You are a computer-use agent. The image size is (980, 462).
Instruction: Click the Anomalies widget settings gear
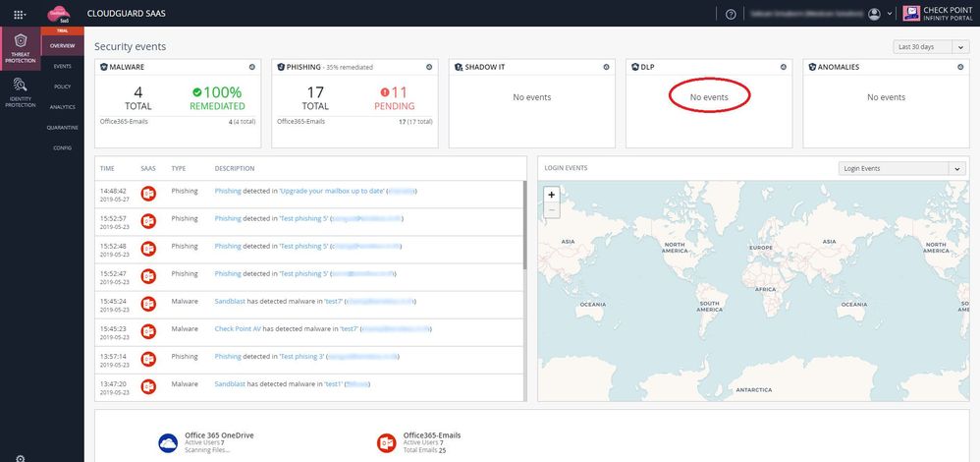tap(959, 67)
